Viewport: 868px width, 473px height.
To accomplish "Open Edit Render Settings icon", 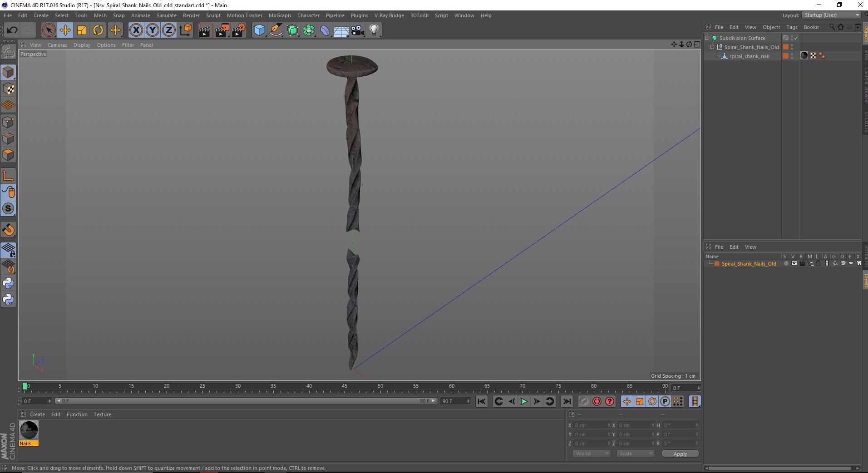I will tap(239, 30).
